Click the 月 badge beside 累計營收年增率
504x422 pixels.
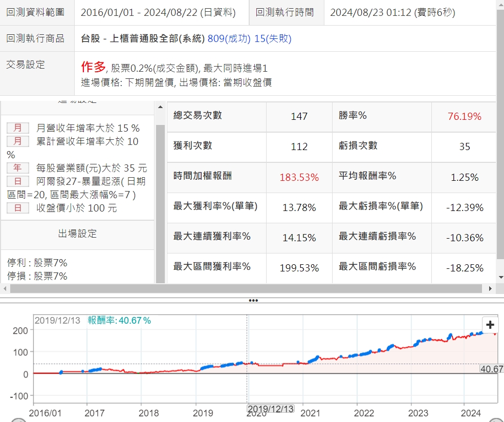(x=18, y=141)
